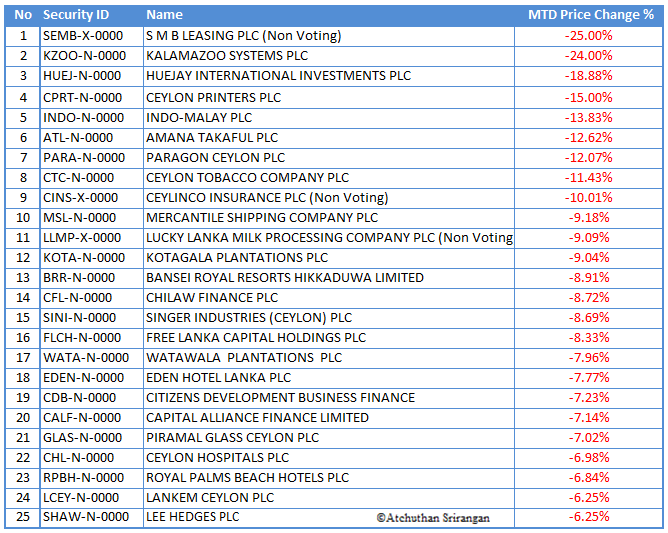Click 'LEE HEDGES PLC' name cell
The height and width of the screenshot is (533, 668).
coord(193,517)
